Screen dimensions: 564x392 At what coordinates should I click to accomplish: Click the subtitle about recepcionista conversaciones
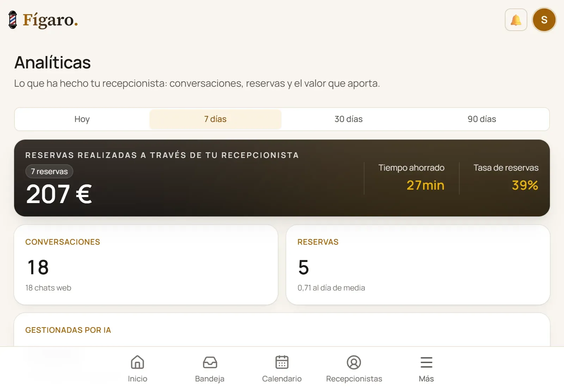click(x=197, y=84)
